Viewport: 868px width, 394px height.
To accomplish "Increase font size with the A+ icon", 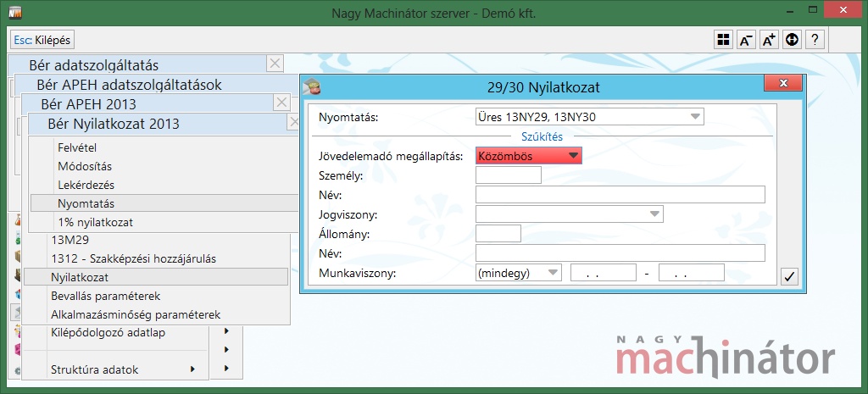I will tap(770, 40).
